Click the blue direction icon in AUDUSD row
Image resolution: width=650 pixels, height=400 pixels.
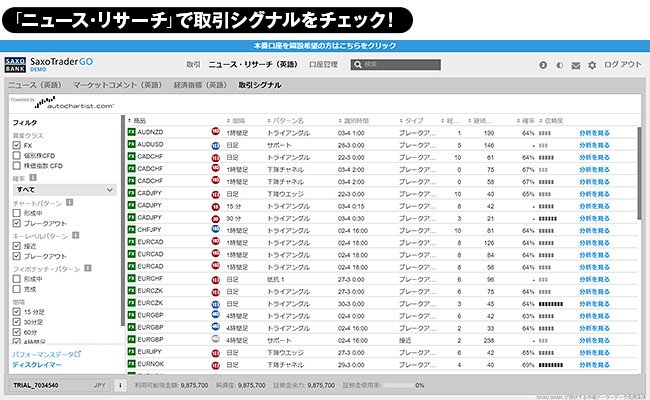215,145
